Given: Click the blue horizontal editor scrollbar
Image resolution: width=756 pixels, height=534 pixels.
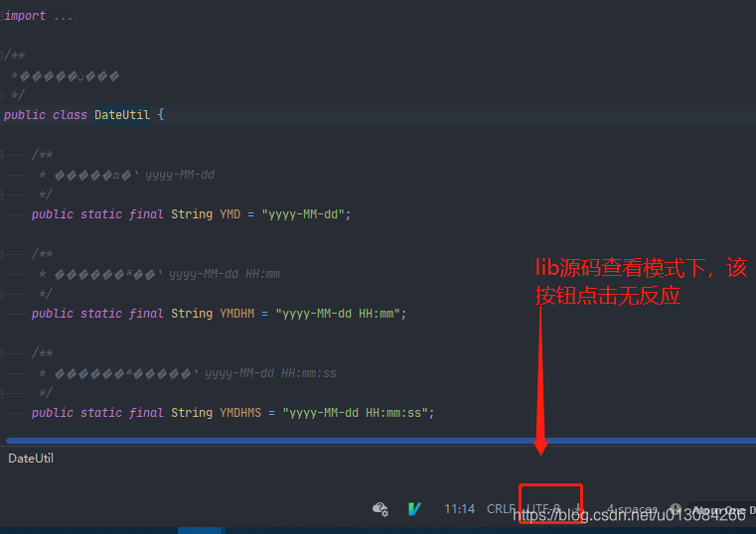Looking at the screenshot, I should click(380, 441).
